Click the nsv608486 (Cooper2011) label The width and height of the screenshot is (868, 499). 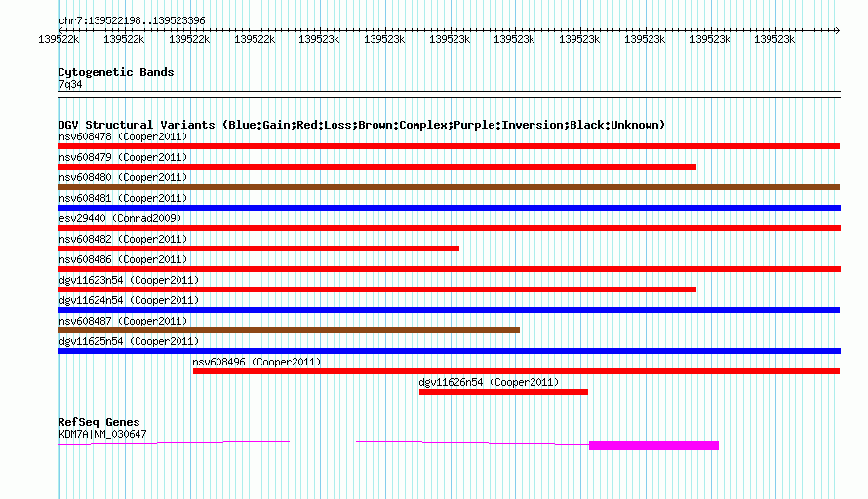coord(123,259)
